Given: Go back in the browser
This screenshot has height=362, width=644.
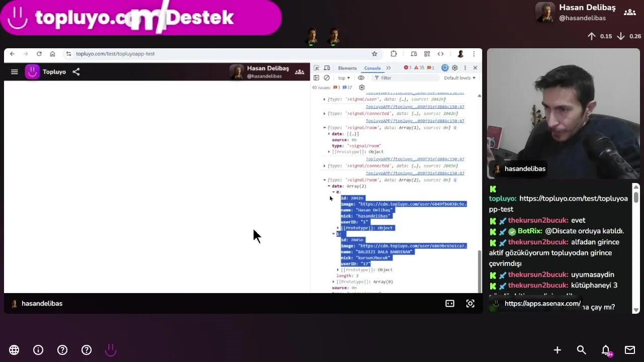Looking at the screenshot, I should click(12, 54).
